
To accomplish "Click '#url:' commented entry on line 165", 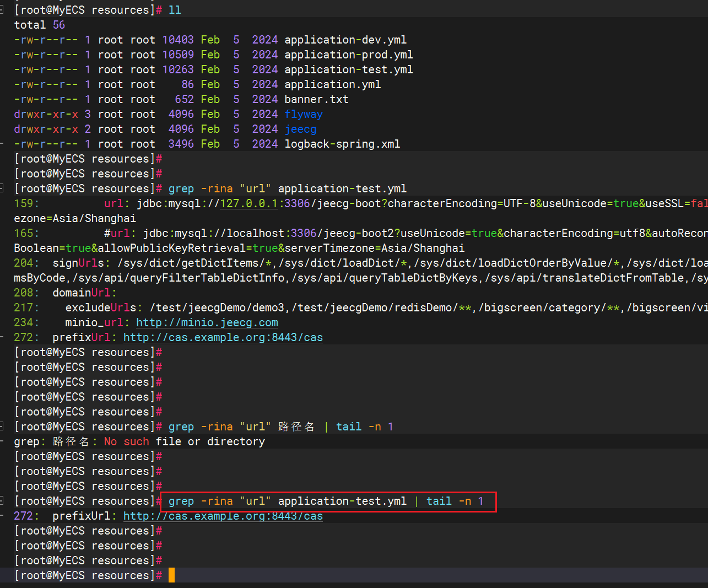I will pos(120,233).
